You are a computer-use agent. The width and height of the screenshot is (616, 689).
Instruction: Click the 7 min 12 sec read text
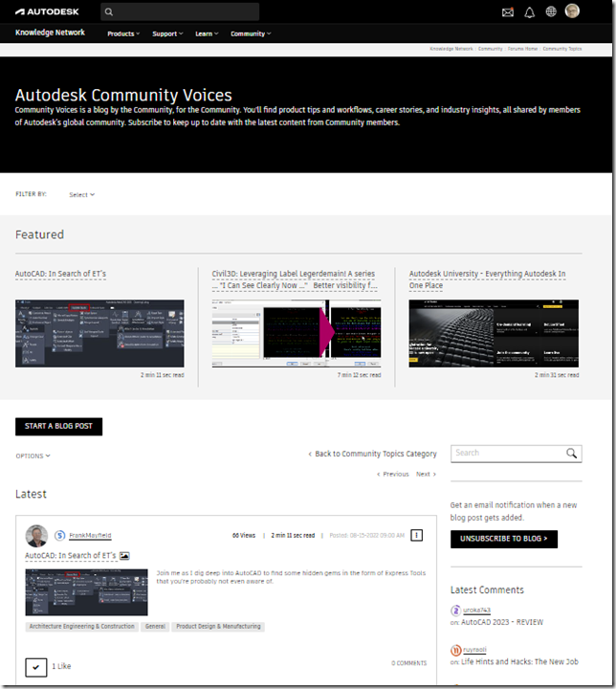click(x=359, y=375)
